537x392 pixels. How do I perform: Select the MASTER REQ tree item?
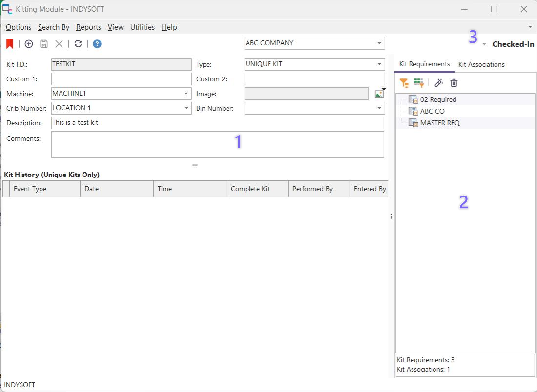pos(439,123)
